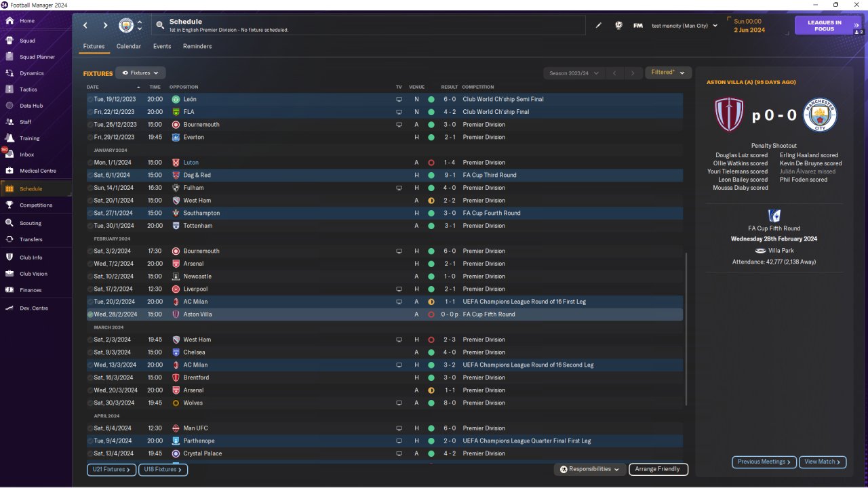Open U21 Fixtures

point(112,469)
